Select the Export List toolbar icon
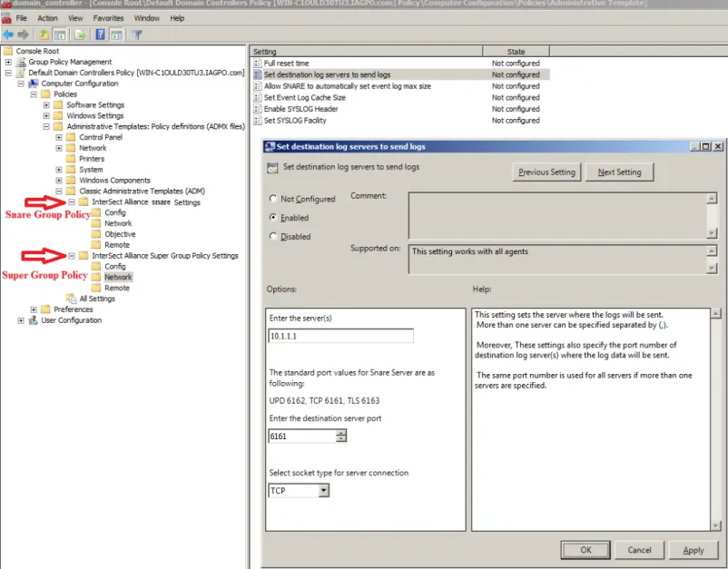 click(x=80, y=34)
